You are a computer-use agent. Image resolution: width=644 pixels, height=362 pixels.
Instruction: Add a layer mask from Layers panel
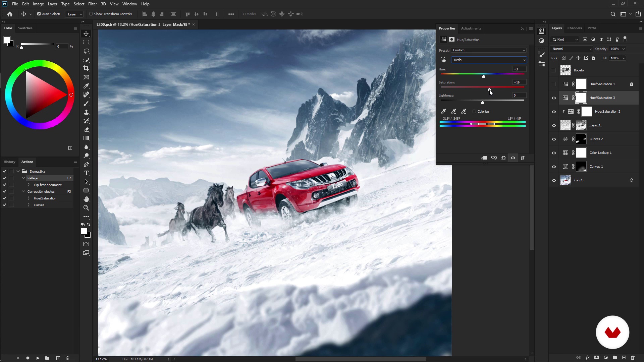coord(597,358)
